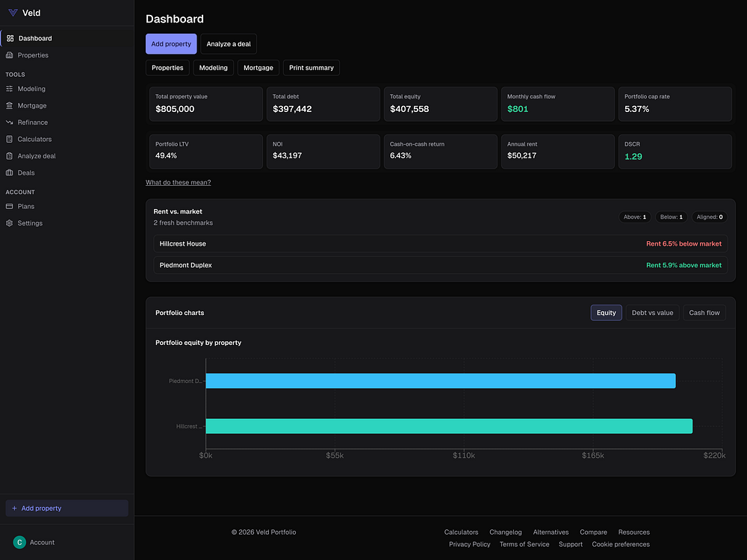Open Settings via gear icon
The height and width of the screenshot is (560, 747).
(x=10, y=223)
